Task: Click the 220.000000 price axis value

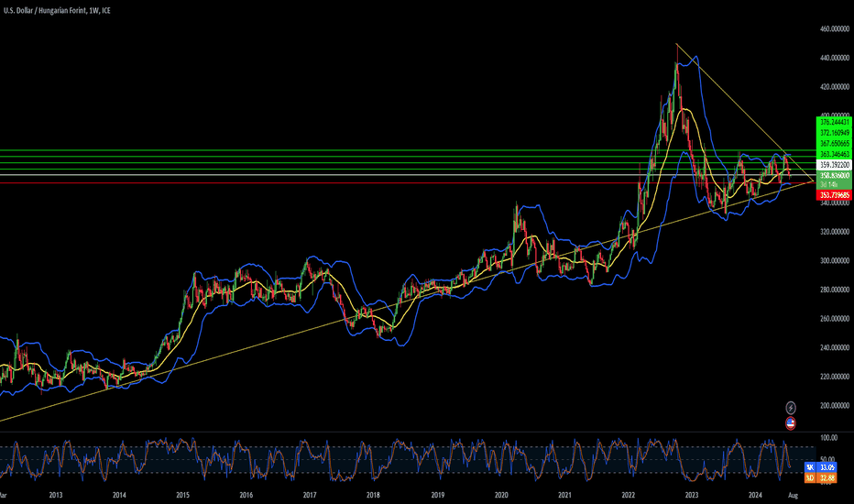Action: [835, 377]
